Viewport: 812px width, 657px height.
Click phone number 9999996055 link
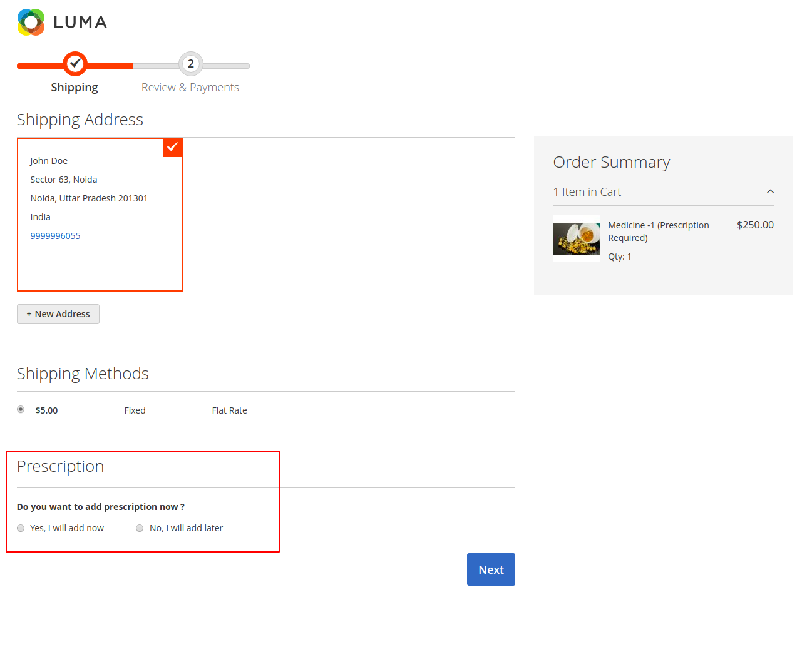[x=55, y=236]
